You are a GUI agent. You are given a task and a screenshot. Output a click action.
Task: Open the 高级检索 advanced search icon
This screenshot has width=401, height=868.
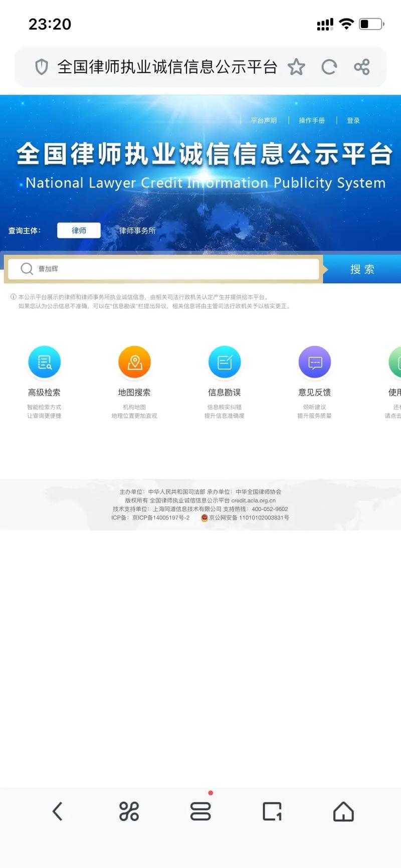[x=45, y=362]
